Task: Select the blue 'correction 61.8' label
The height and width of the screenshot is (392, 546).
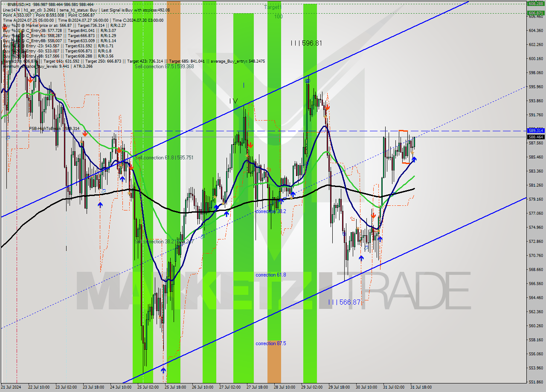Action: [x=271, y=275]
